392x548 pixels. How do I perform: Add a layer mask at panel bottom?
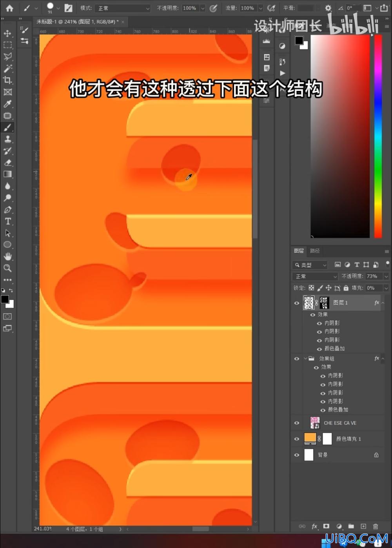point(326,526)
